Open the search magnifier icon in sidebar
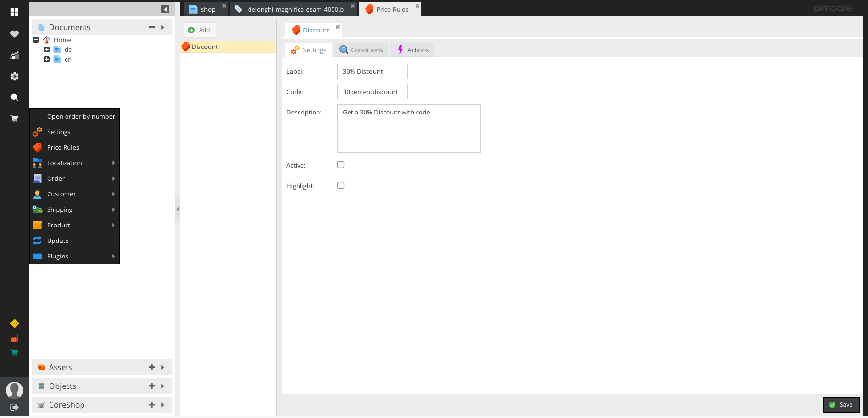868x418 pixels. 15,97
